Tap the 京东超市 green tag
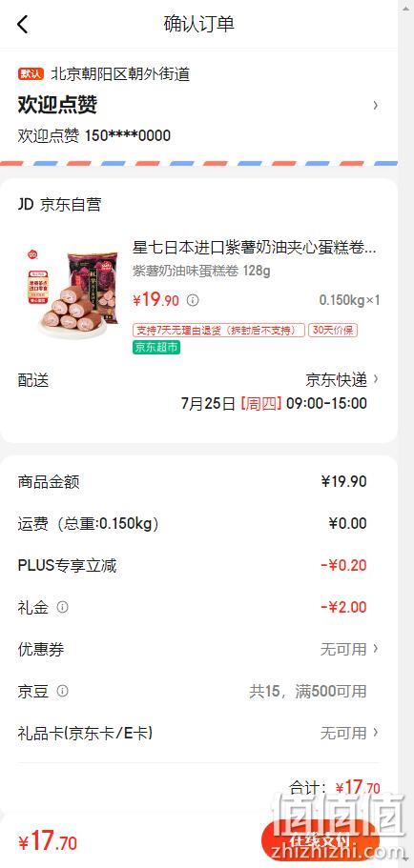Screen dimensions: 414x868 pos(156,348)
